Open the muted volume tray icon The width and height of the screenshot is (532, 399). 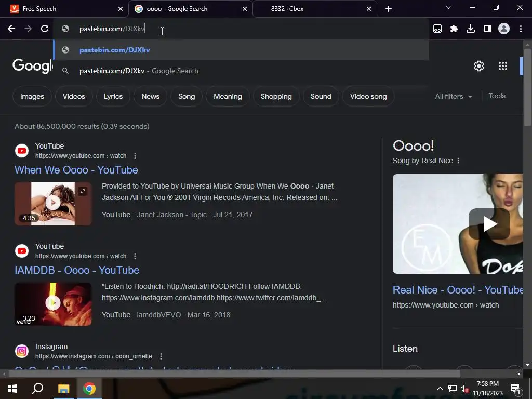pos(464,389)
